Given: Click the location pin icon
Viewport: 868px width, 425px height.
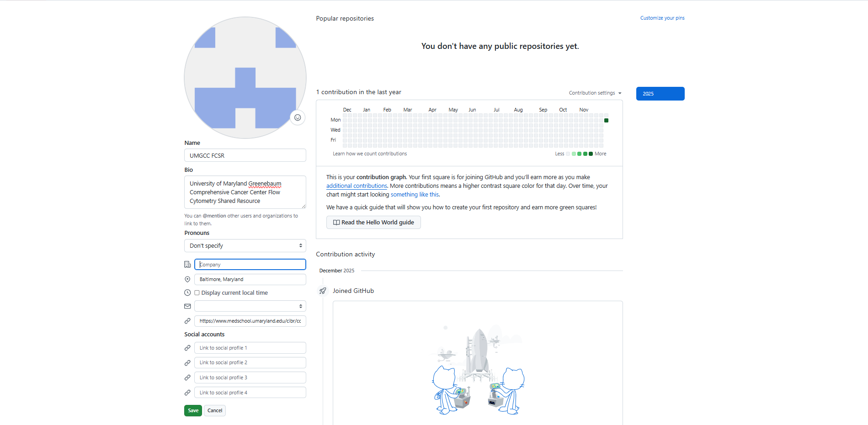Looking at the screenshot, I should pos(187,279).
